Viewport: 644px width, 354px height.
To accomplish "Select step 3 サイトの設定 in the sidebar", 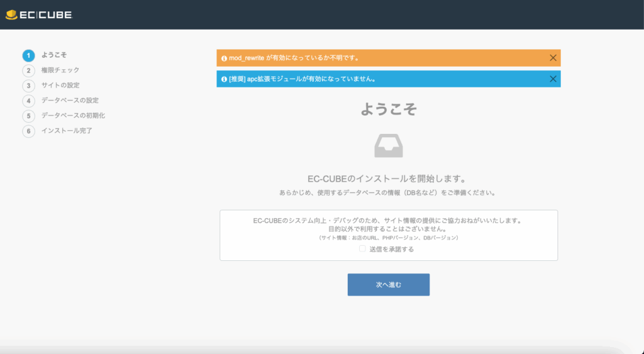I will point(51,86).
